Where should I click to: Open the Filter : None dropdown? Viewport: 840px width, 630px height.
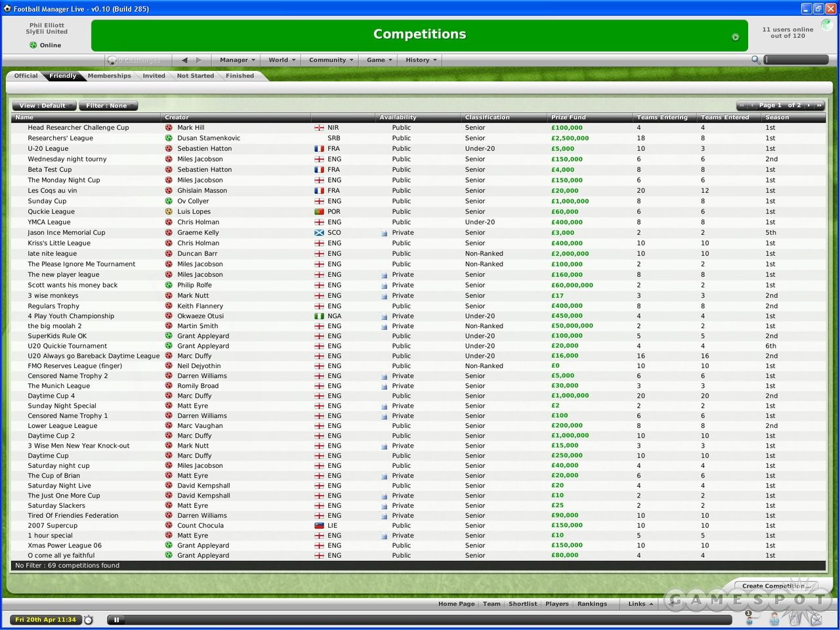coord(108,106)
